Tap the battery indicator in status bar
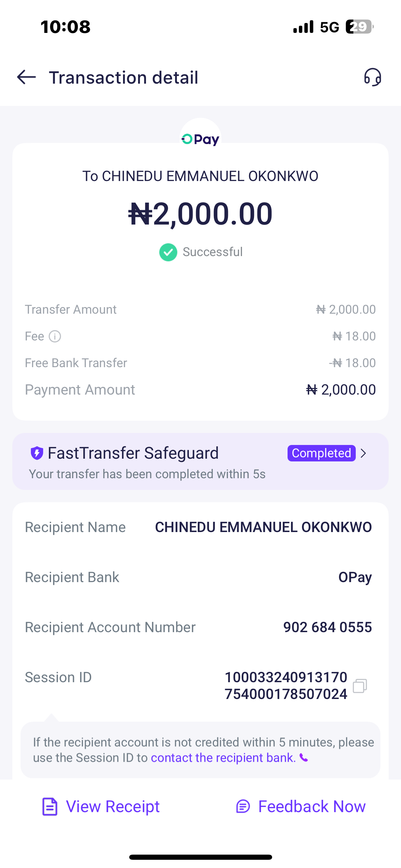Viewport: 401px width, 868px height. pos(359,27)
